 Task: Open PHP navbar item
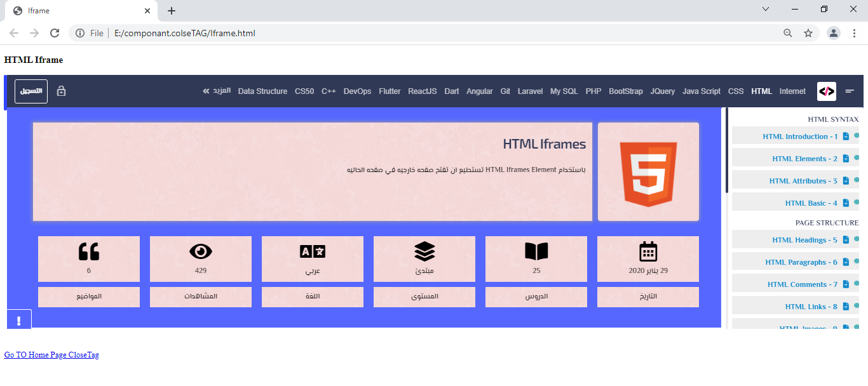pos(593,91)
